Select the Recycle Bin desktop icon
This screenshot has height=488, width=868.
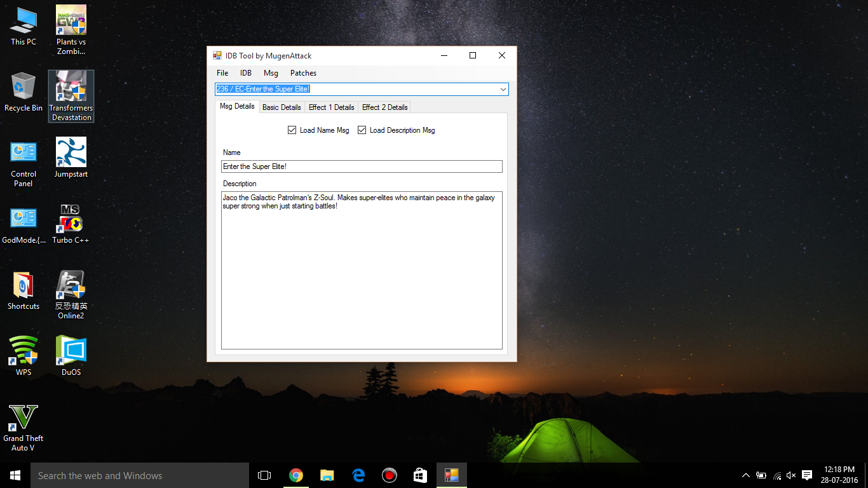pyautogui.click(x=24, y=92)
